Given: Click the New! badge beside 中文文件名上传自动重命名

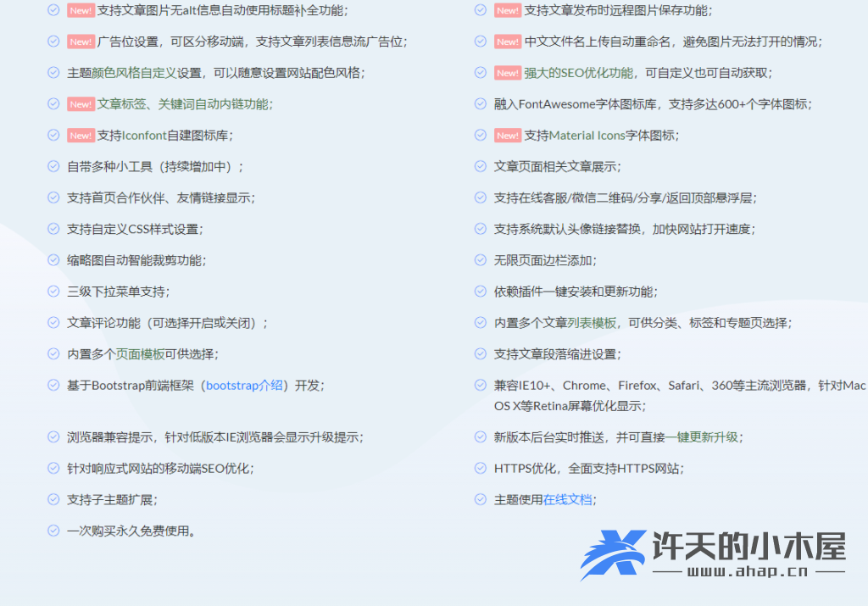Looking at the screenshot, I should pyautogui.click(x=508, y=42).
